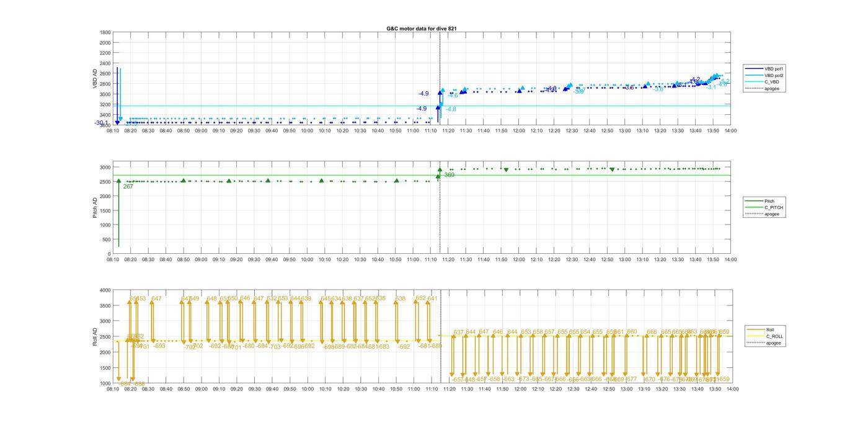This screenshot has width=868, height=430.
Task: Click the '-658' roll data label
Action: (x=494, y=379)
